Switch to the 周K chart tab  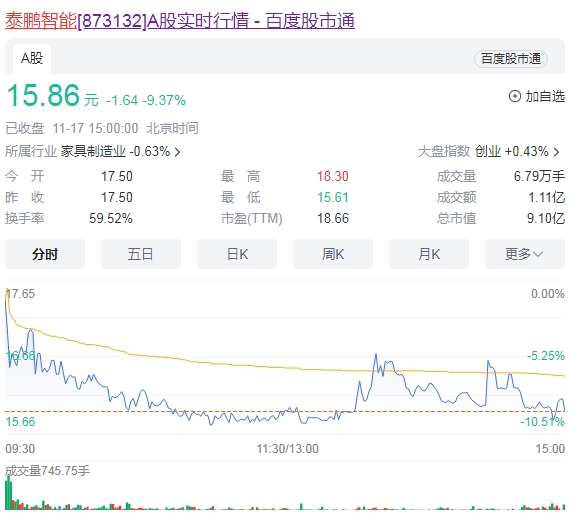[333, 254]
